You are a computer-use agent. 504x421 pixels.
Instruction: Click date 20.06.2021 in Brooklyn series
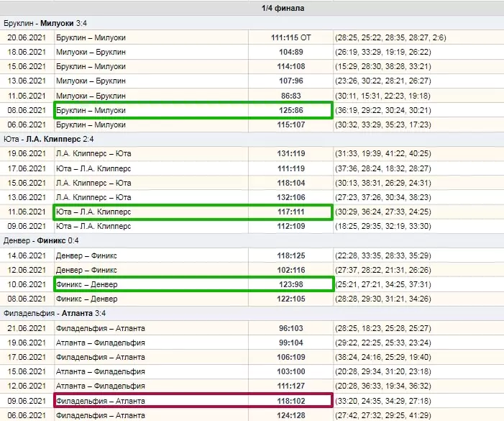[27, 37]
